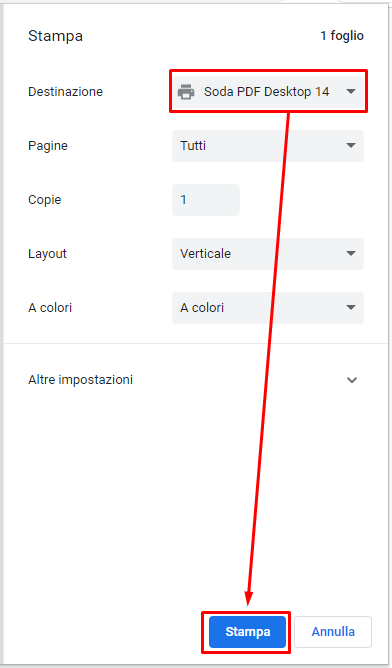Click the Annulla button
The width and height of the screenshot is (392, 668).
333,632
